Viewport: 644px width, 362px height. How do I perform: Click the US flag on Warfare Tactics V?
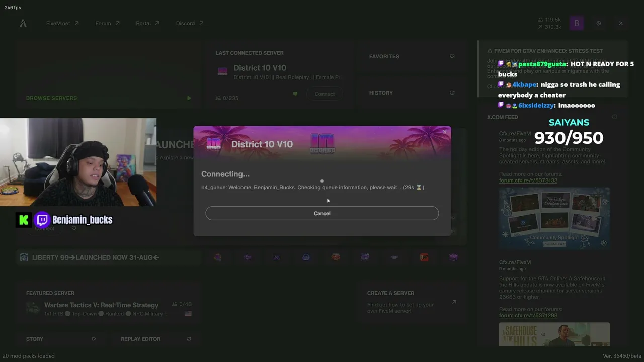coord(188,314)
